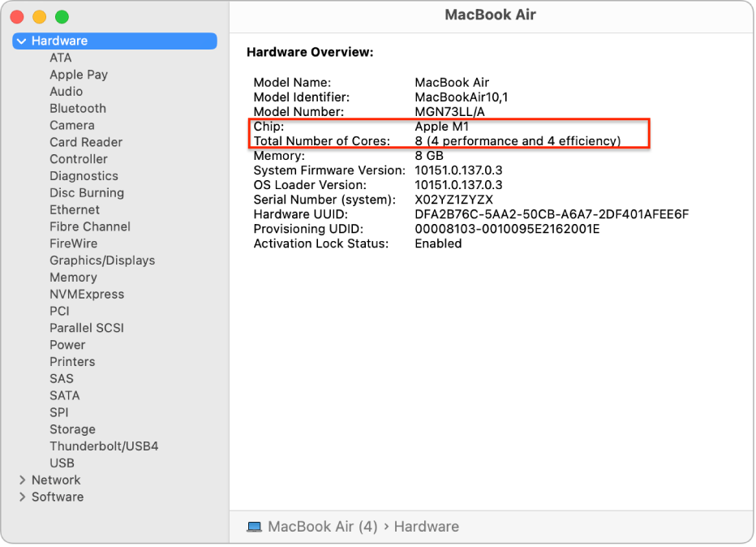Select NVMExpress in the sidebar
This screenshot has height=547, width=756.
click(x=87, y=295)
